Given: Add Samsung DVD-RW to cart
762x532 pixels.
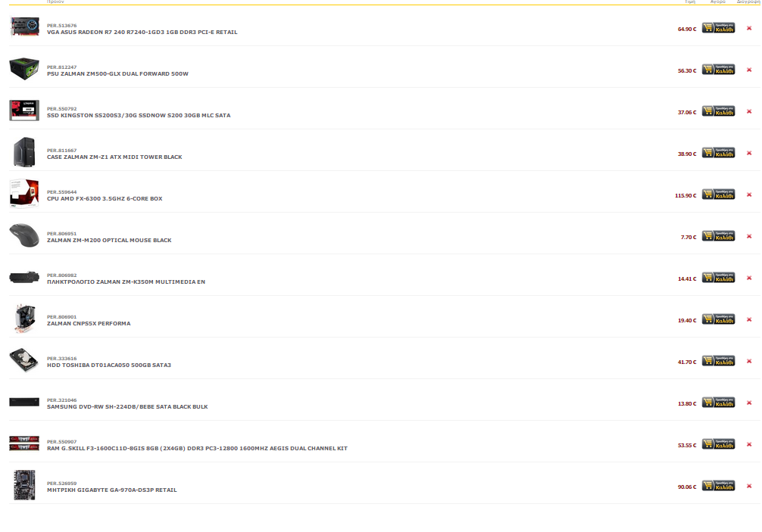Looking at the screenshot, I should tap(718, 403).
